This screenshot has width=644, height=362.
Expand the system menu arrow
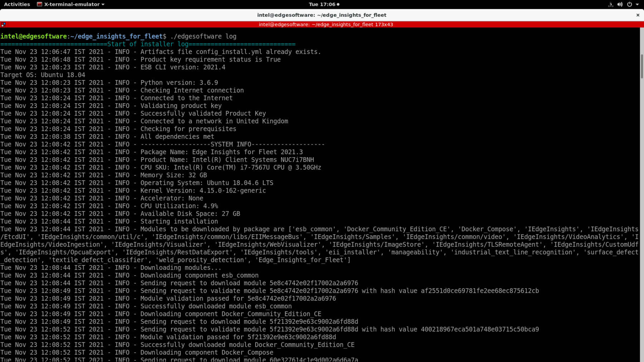coord(637,4)
